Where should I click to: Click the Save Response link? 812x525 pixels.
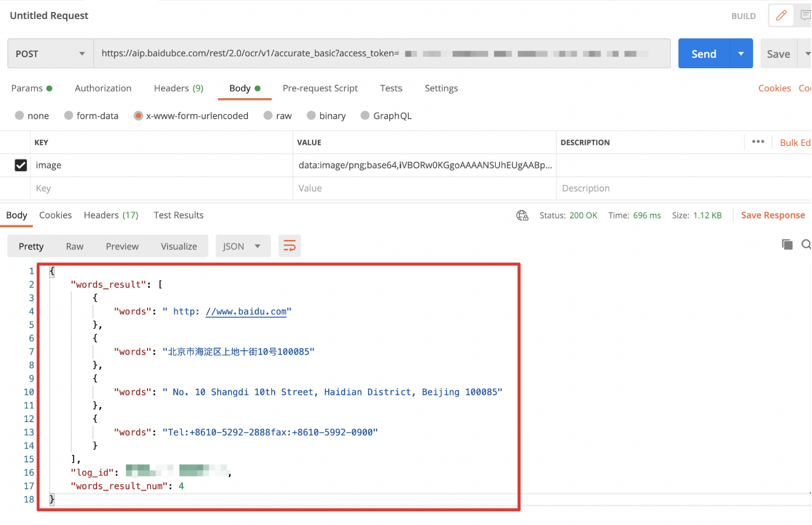point(773,215)
